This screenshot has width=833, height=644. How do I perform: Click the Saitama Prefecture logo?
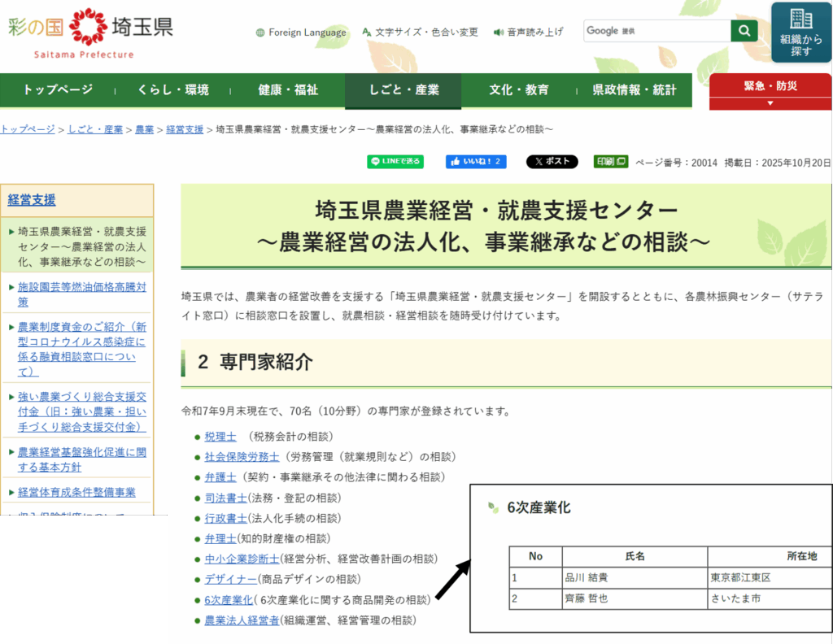[x=90, y=33]
